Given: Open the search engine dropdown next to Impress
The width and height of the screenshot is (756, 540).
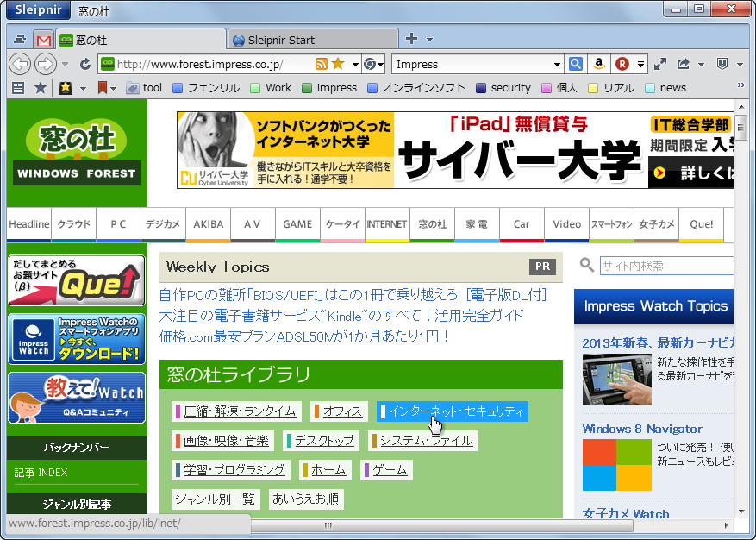Looking at the screenshot, I should tap(555, 64).
